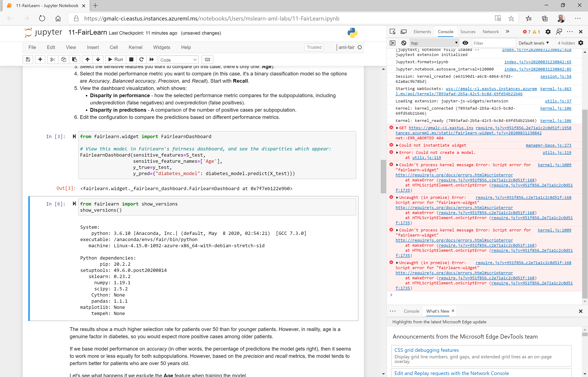This screenshot has height=377, width=588.
Task: Open the cell type dropdown showing Code
Action: click(x=178, y=59)
